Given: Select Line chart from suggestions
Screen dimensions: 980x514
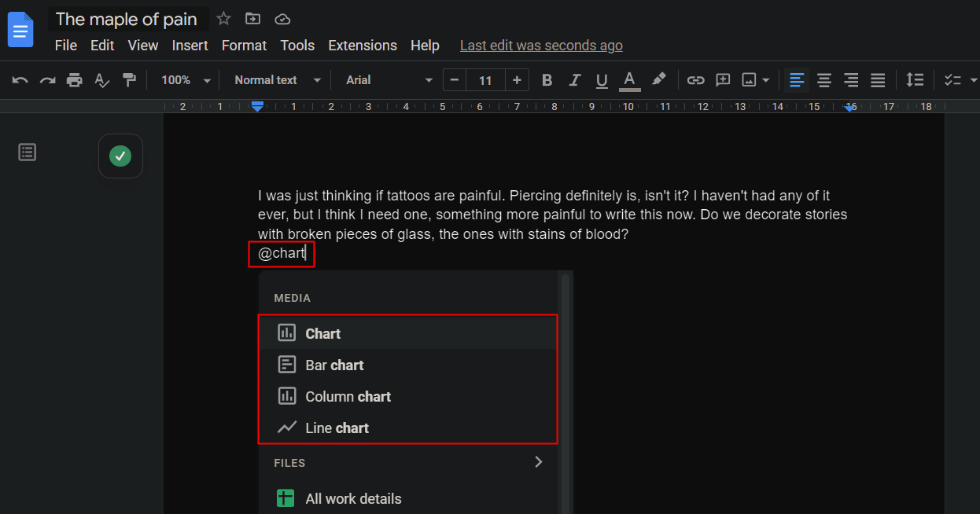Looking at the screenshot, I should click(x=408, y=428).
